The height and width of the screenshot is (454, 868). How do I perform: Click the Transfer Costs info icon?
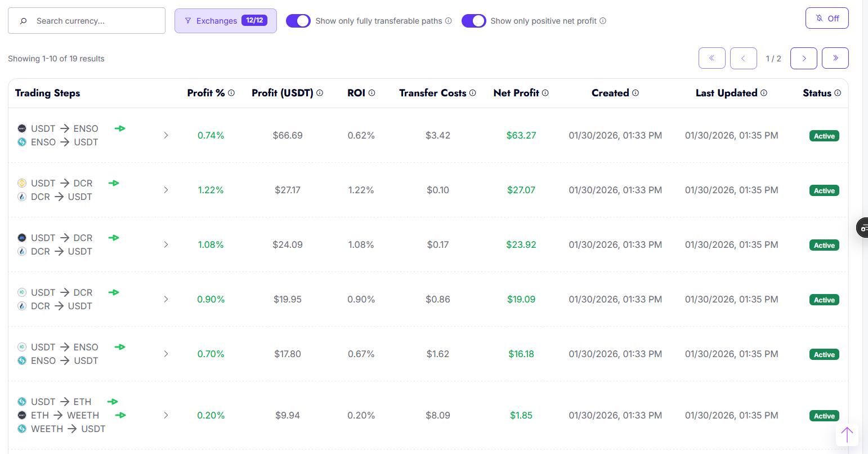[x=473, y=93]
